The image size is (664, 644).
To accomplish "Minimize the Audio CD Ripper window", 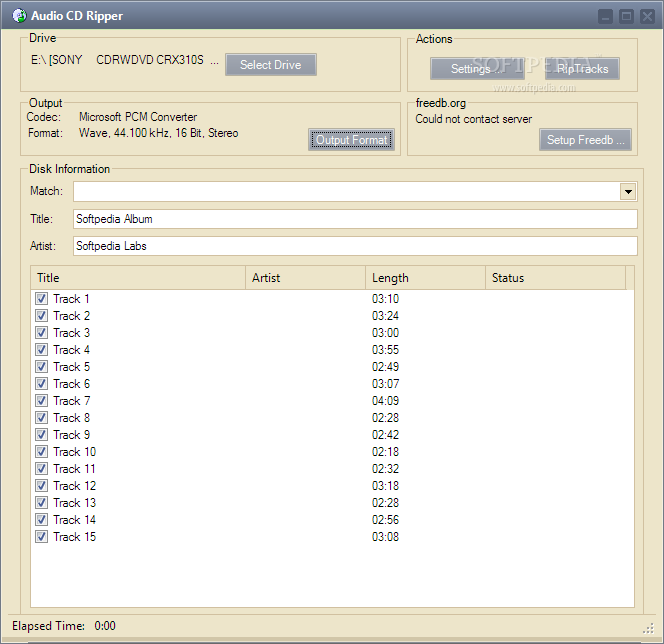I will pos(605,17).
